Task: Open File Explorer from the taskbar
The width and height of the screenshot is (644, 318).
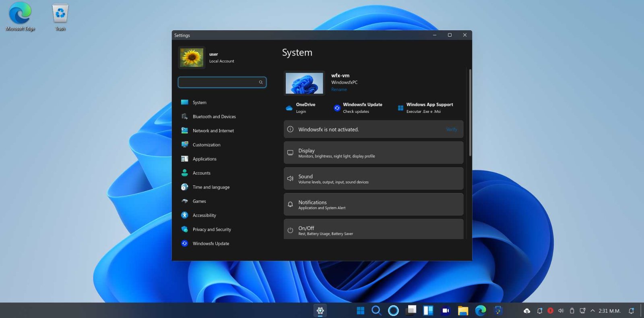Action: [x=463, y=310]
